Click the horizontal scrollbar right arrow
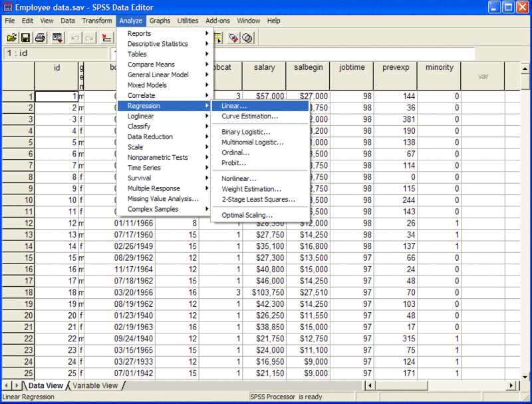Viewport: 532px width, 404px height. click(513, 385)
